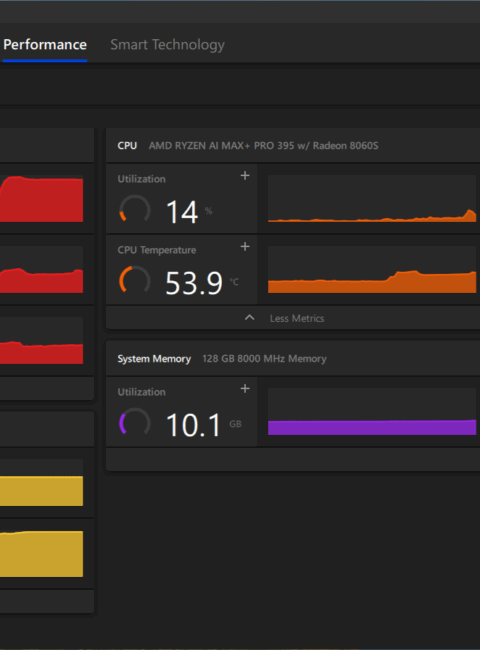Click the CPU temperature 53.9 °C value

coord(201,283)
